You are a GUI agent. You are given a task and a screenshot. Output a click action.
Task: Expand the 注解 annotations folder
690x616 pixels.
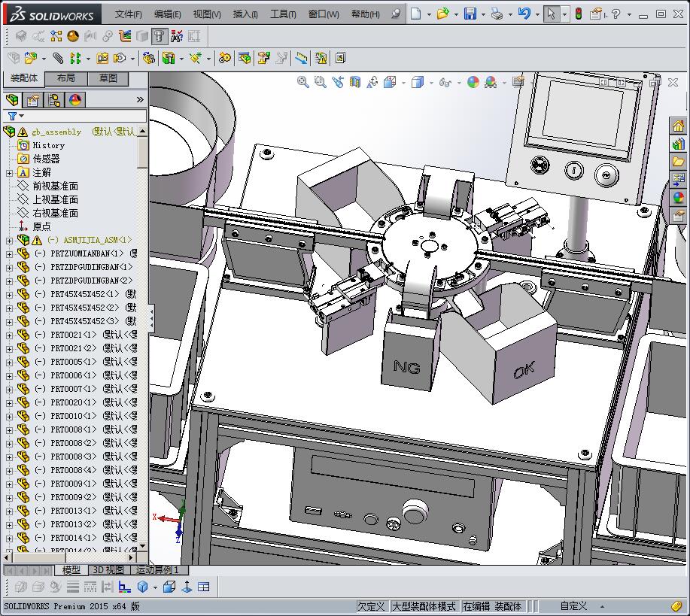pyautogui.click(x=9, y=172)
